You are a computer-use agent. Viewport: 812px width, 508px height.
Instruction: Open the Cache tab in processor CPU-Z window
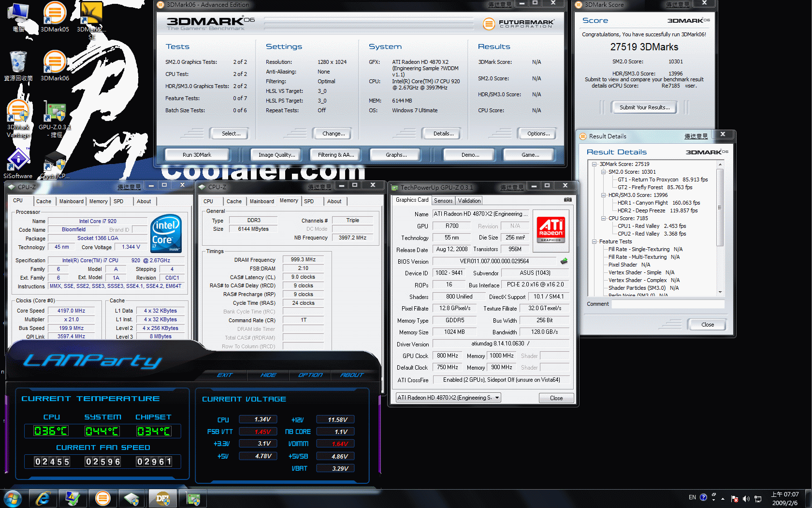pyautogui.click(x=43, y=201)
